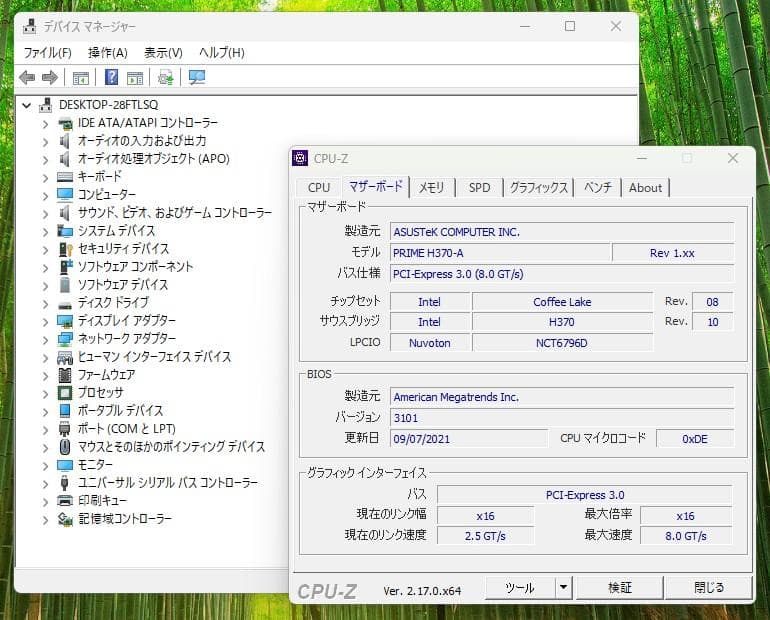
Task: Click the 0xDE CPU microcode value
Action: click(695, 439)
